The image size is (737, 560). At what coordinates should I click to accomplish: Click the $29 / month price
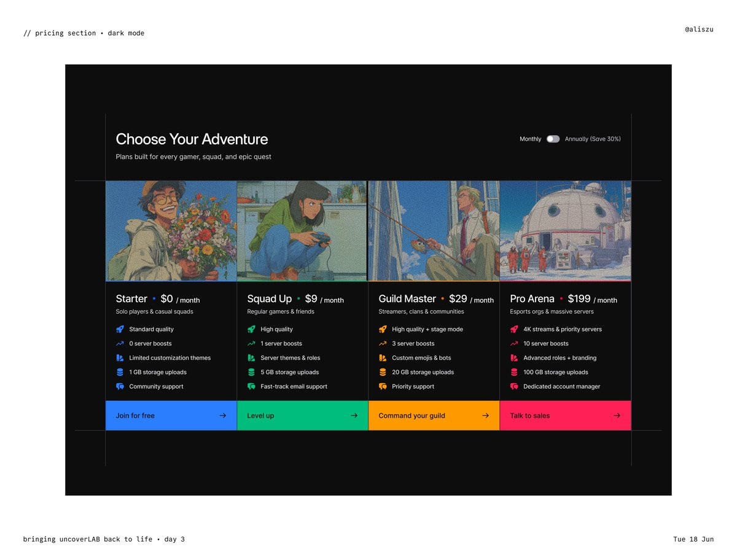click(471, 299)
